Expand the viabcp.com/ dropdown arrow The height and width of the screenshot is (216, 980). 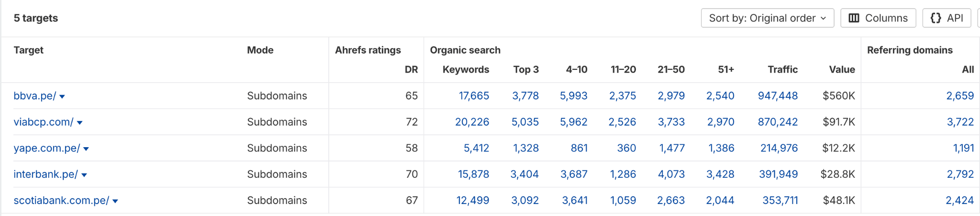click(80, 123)
